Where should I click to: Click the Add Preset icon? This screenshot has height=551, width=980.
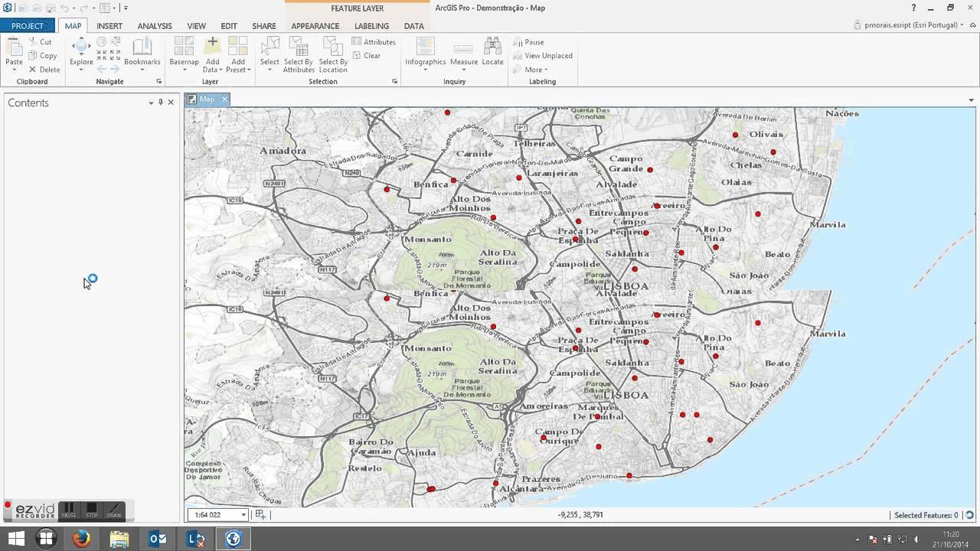238,45
